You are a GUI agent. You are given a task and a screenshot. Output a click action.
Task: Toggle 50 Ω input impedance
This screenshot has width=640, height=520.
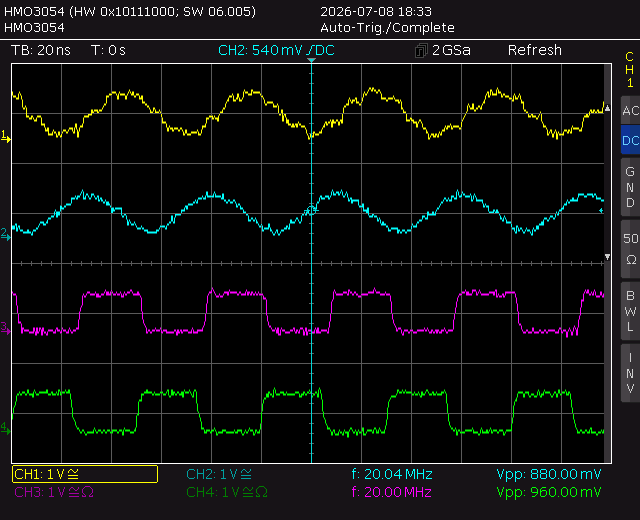[630, 249]
